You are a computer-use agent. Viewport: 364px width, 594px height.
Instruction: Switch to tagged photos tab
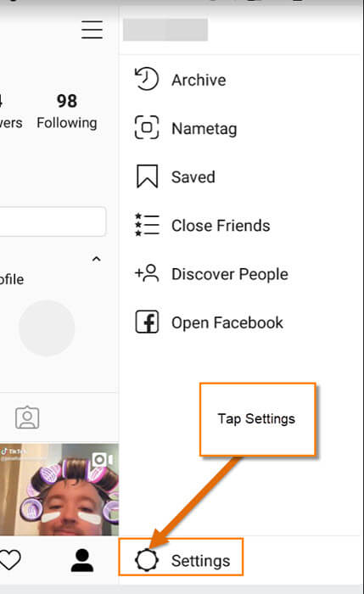(27, 417)
